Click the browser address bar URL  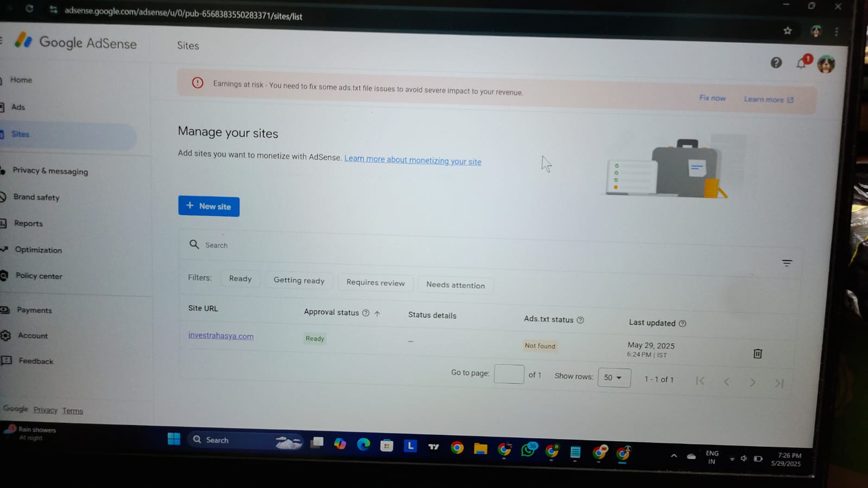pos(183,14)
